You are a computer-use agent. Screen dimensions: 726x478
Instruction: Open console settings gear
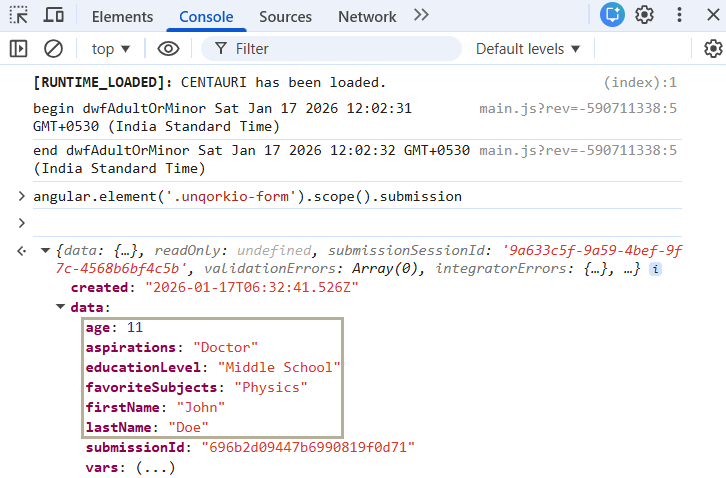pos(713,49)
